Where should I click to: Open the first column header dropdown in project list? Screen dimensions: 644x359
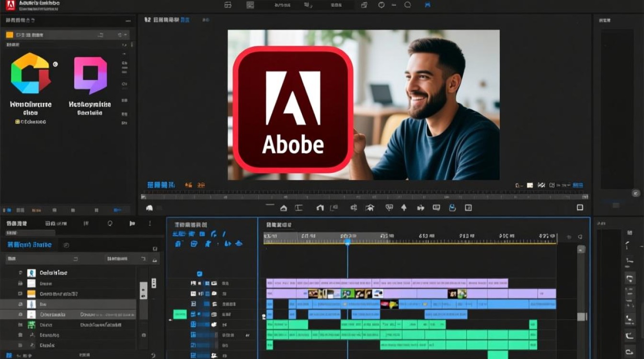[75, 259]
